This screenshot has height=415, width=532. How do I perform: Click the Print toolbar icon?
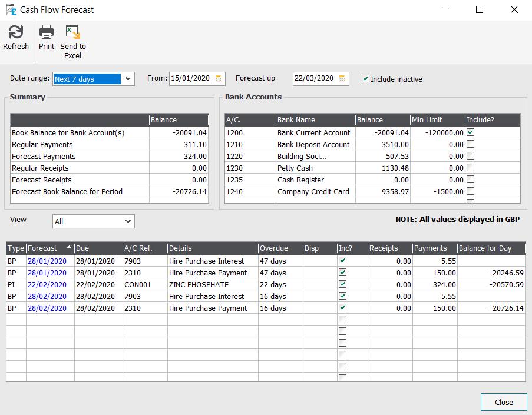[47, 32]
